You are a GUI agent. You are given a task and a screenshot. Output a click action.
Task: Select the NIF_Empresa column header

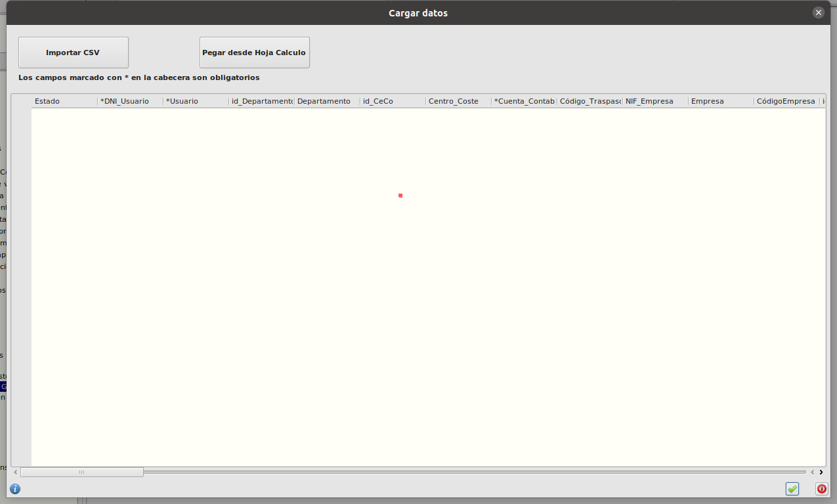(655, 101)
